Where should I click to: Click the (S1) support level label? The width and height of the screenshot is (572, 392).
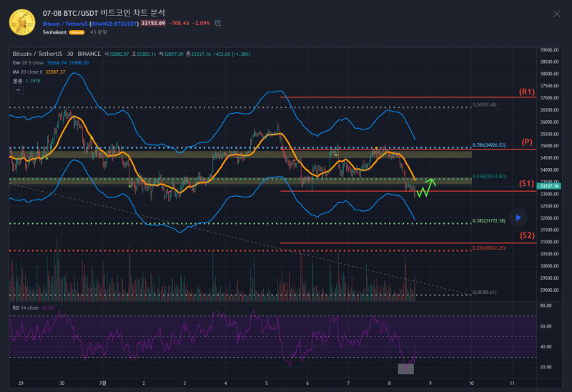[526, 184]
